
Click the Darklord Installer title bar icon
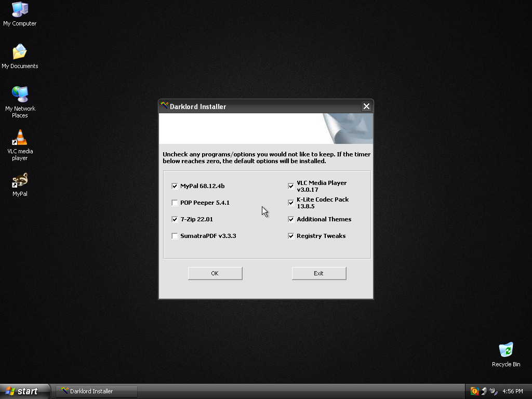click(x=165, y=105)
